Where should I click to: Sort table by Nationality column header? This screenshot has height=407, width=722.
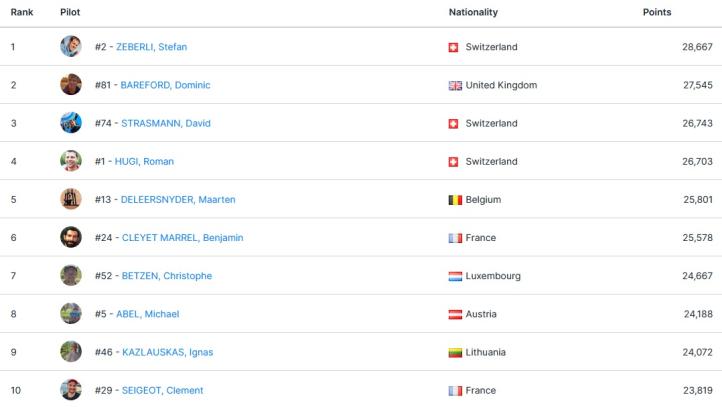pyautogui.click(x=473, y=12)
